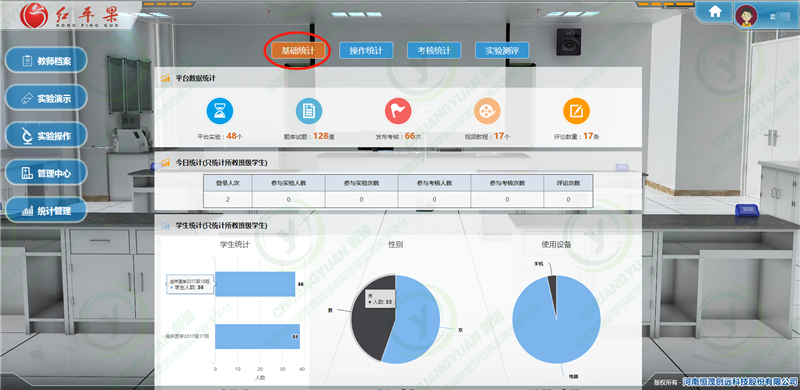Click the edit note 评论数量 icon
The width and height of the screenshot is (800, 390).
[577, 111]
